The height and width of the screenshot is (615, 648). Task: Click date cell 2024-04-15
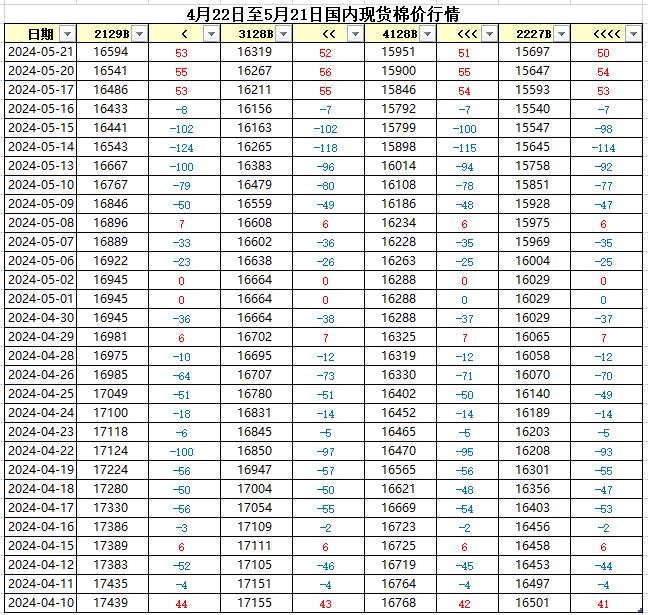(x=40, y=546)
